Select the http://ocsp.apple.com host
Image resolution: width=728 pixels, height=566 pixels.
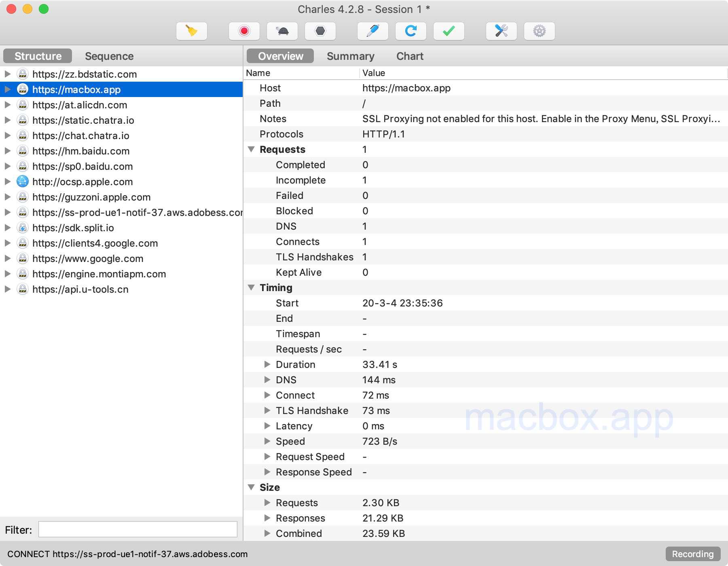83,182
